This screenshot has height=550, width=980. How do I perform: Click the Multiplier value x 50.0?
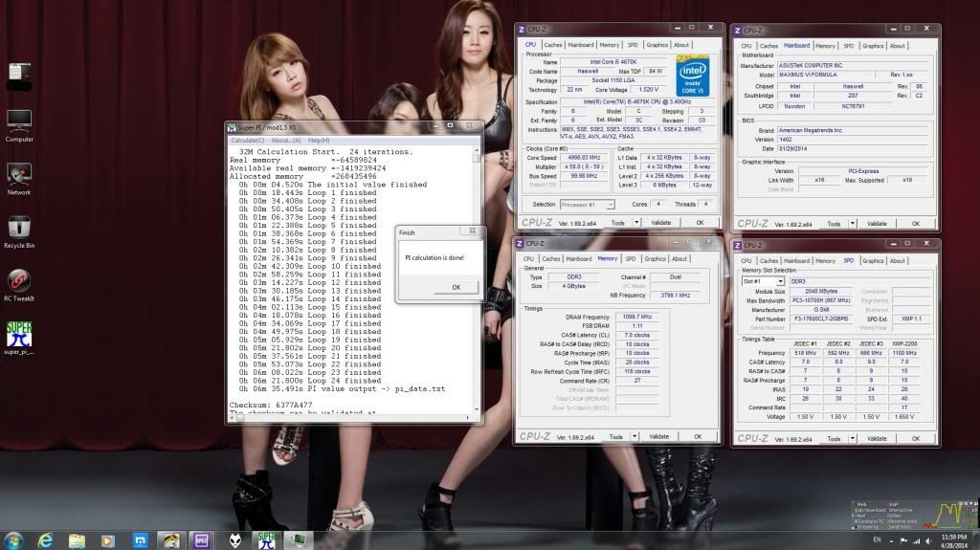pos(585,166)
